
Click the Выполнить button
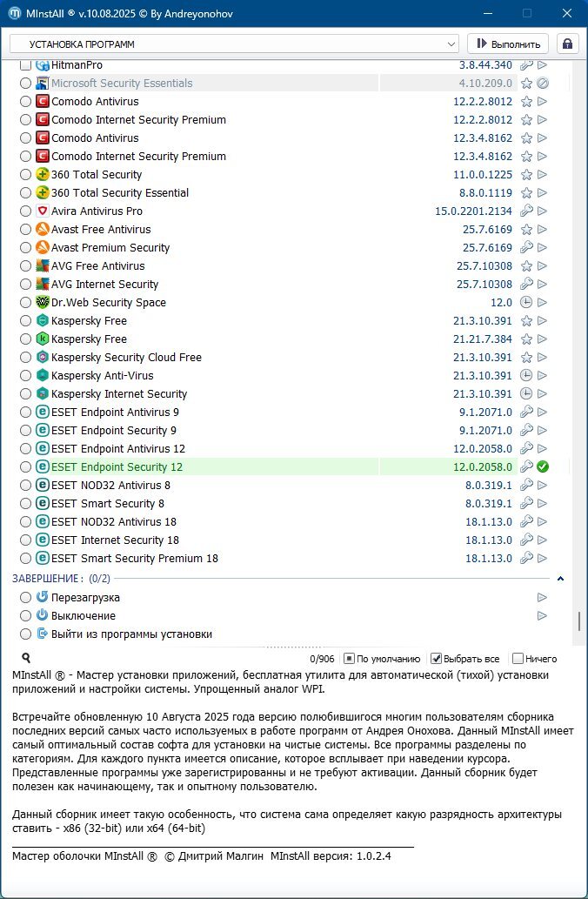click(x=508, y=44)
